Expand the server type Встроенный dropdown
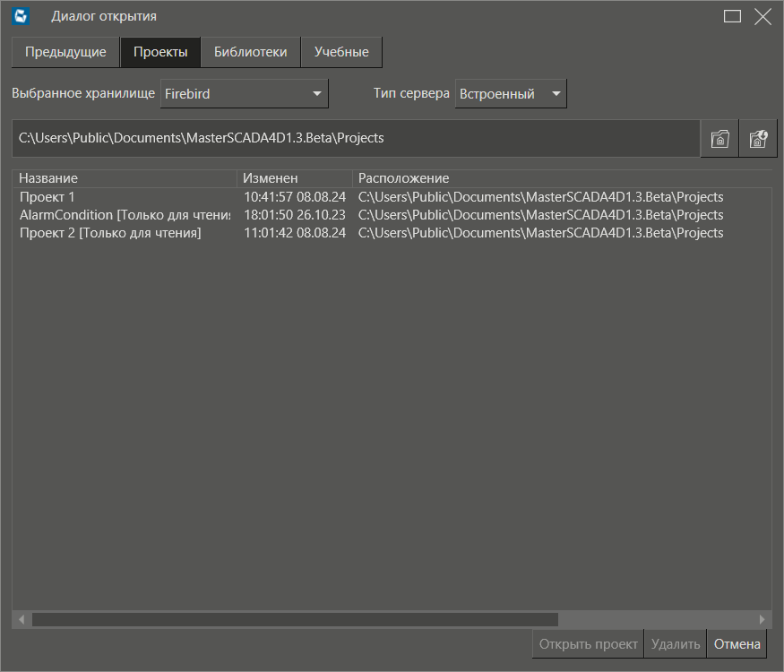Image resolution: width=784 pixels, height=672 pixels. pos(511,93)
